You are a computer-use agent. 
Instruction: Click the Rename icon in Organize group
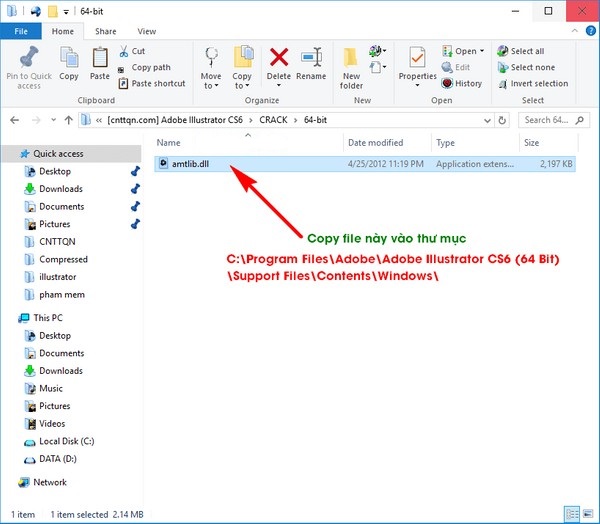[311, 59]
